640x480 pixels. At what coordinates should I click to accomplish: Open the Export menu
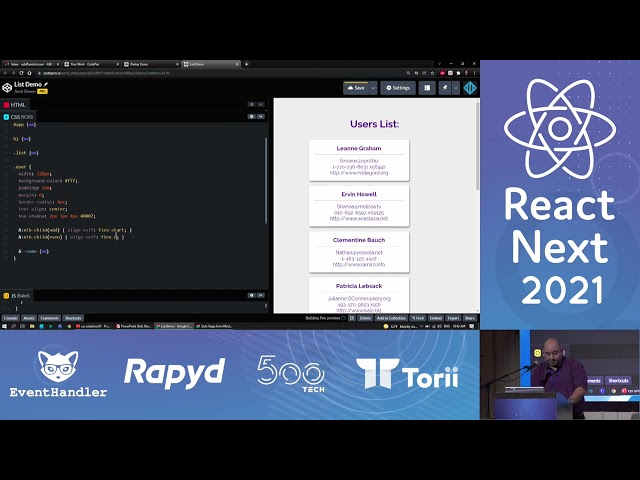click(453, 318)
